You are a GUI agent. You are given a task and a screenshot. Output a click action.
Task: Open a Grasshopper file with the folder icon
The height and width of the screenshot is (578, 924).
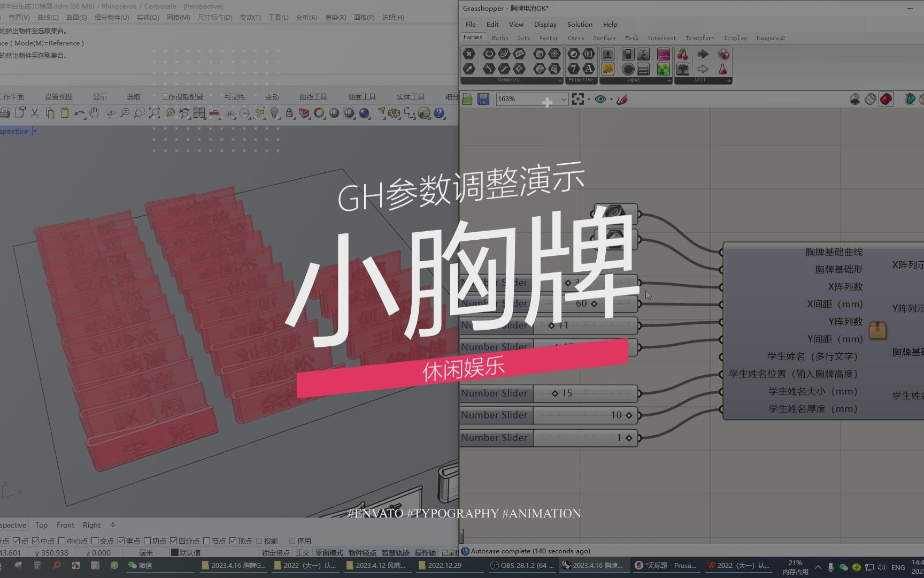click(x=467, y=99)
